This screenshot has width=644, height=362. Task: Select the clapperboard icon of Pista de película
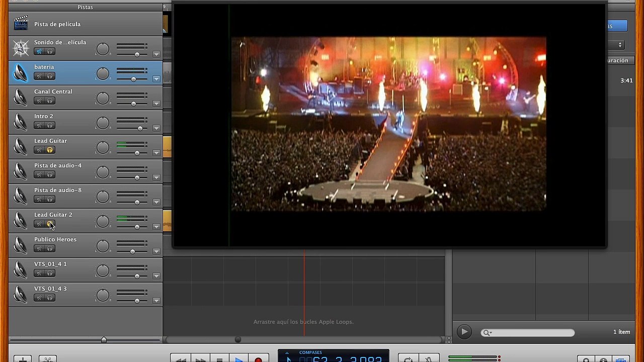(x=21, y=24)
